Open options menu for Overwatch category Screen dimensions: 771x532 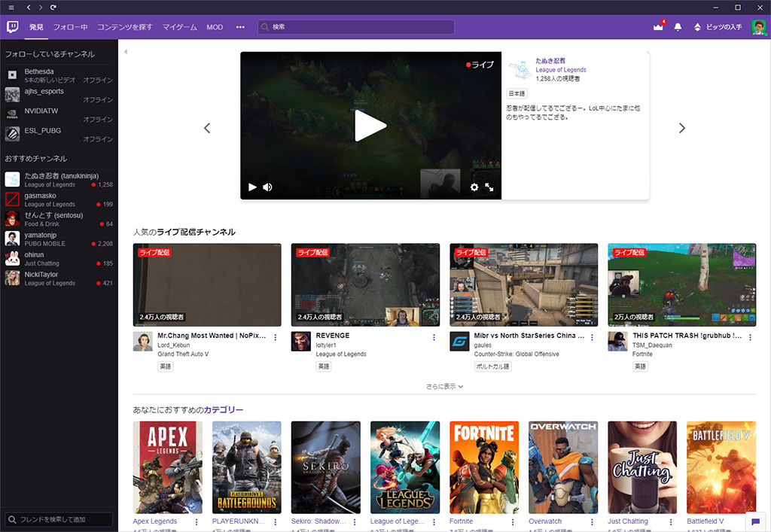tap(592, 521)
